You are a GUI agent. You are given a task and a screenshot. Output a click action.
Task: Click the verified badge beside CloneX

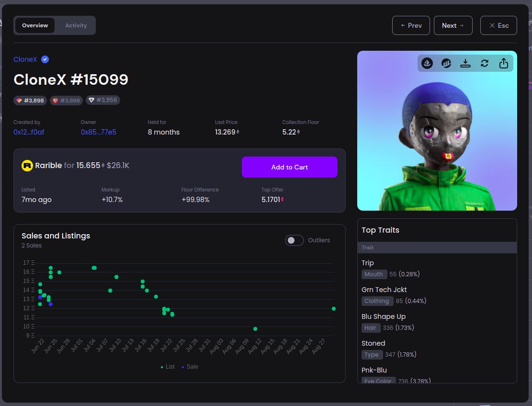(x=45, y=59)
